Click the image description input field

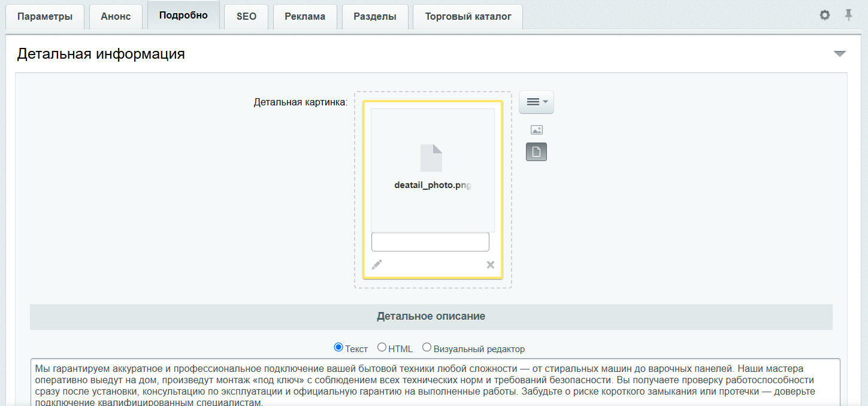coord(430,242)
